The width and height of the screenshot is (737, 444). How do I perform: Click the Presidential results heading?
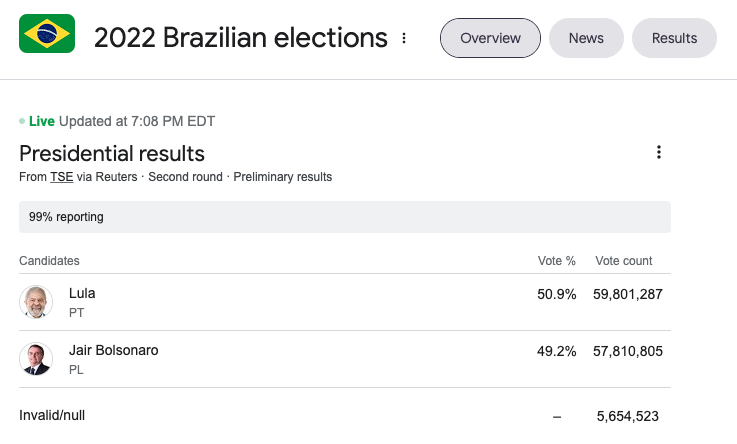(112, 153)
